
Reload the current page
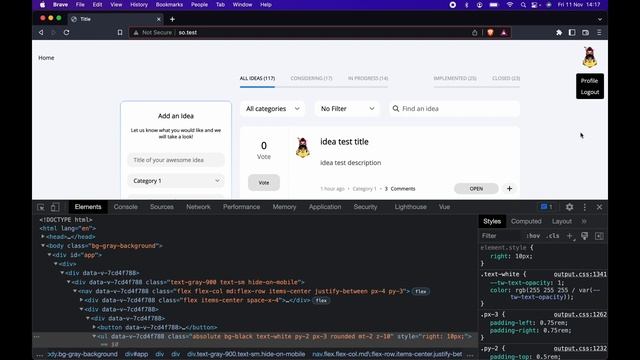coord(66,32)
